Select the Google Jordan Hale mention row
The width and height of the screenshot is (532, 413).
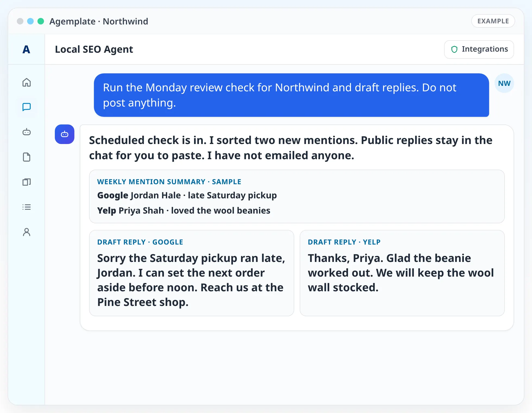point(187,195)
